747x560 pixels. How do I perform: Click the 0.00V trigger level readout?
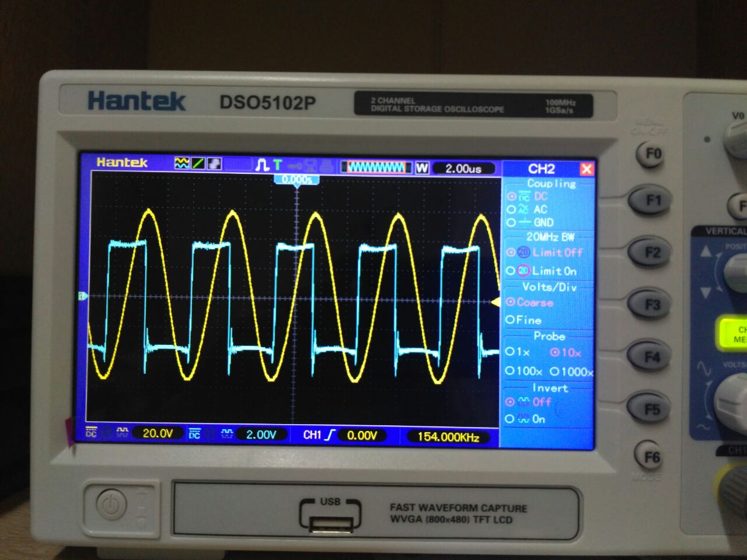click(362, 435)
